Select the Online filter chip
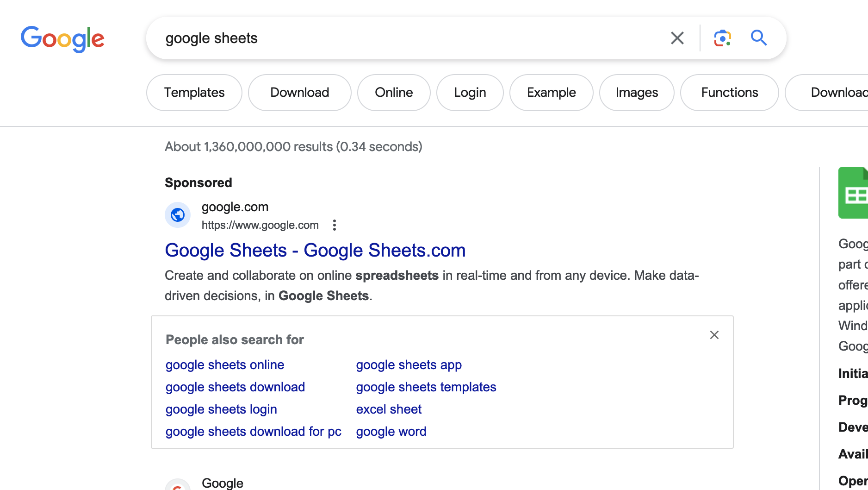This screenshot has height=490, width=868. tap(394, 93)
